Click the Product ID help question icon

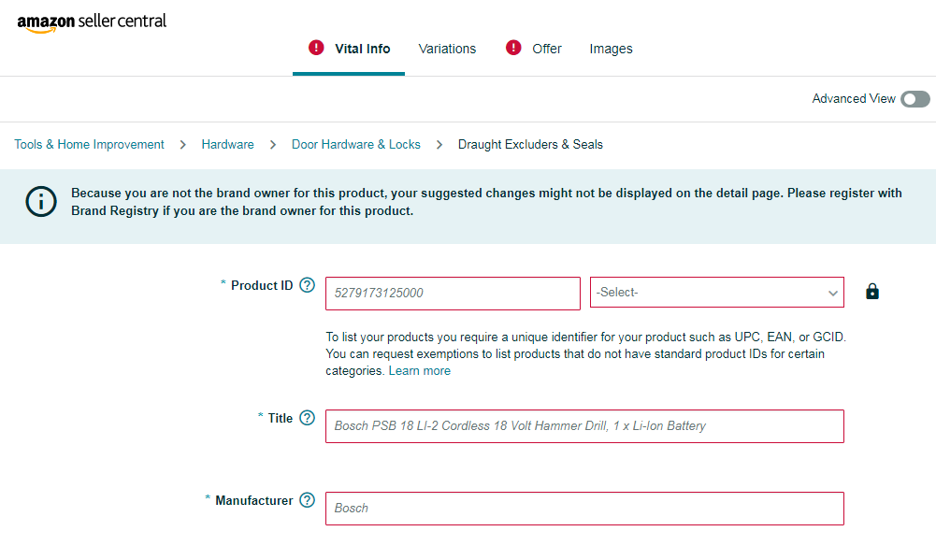point(307,285)
